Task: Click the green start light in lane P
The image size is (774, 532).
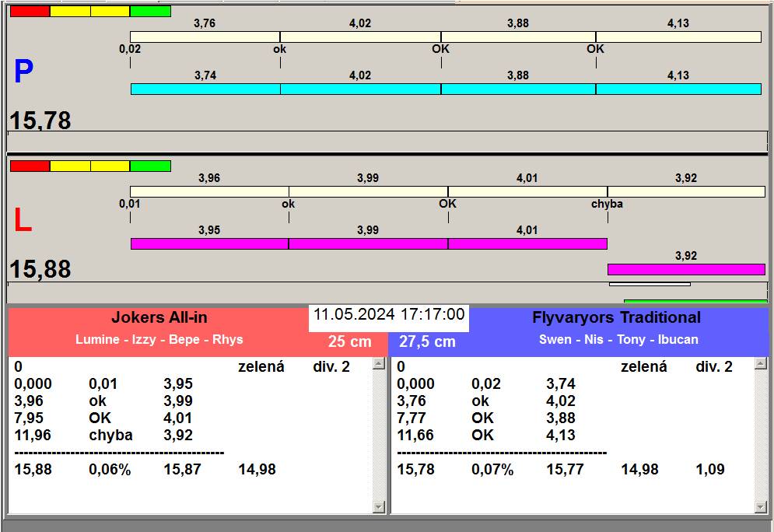Action: [151, 12]
